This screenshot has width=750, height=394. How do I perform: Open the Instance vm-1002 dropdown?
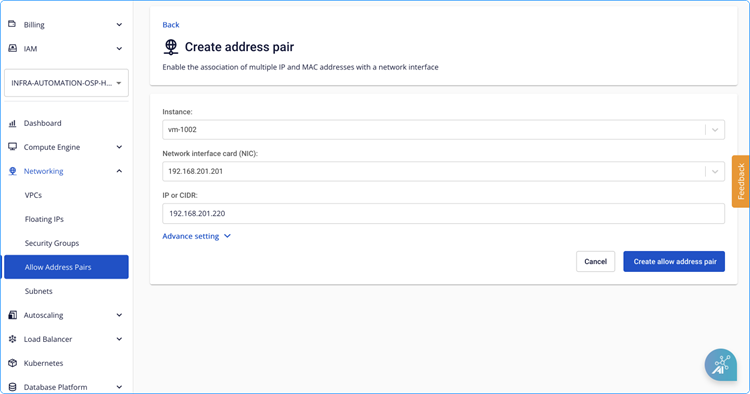(443, 130)
